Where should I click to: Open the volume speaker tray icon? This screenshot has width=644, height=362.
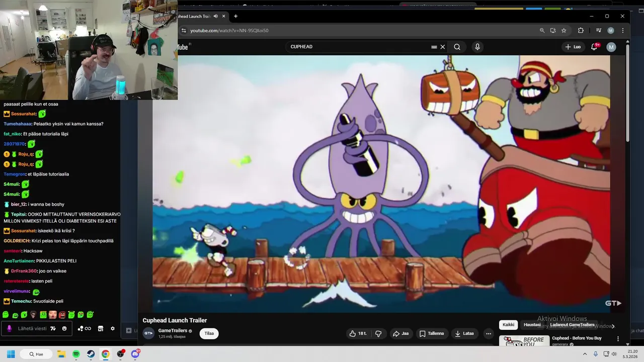(x=614, y=354)
